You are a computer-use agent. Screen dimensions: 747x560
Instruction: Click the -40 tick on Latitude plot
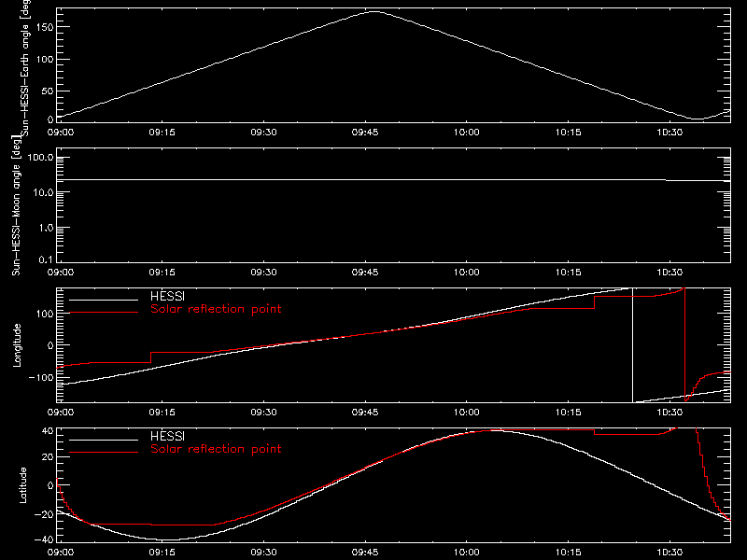coord(43,539)
